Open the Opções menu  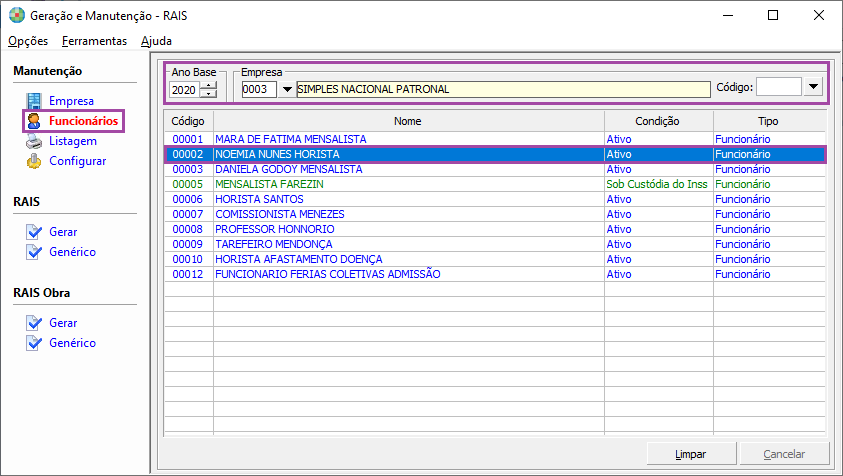pyautogui.click(x=28, y=41)
